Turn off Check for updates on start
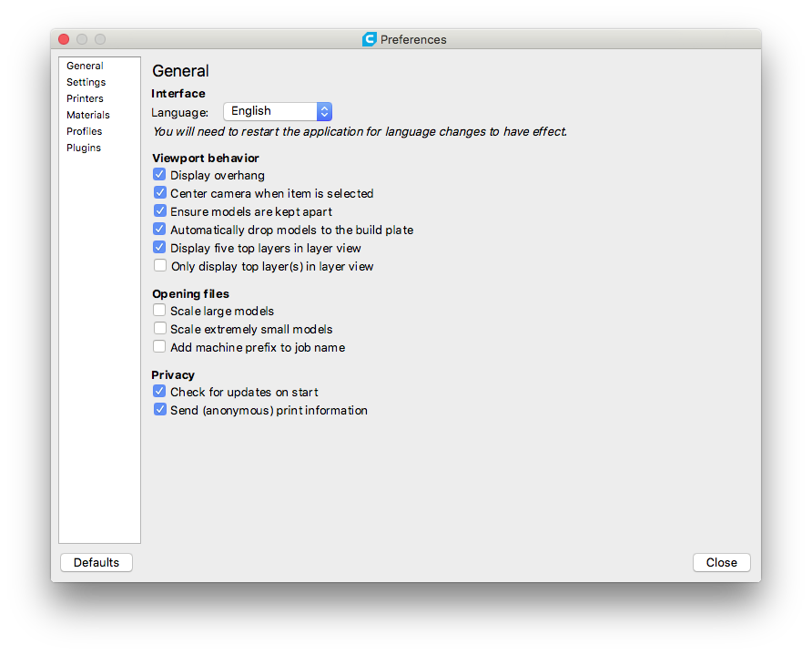812x655 pixels. (x=160, y=392)
